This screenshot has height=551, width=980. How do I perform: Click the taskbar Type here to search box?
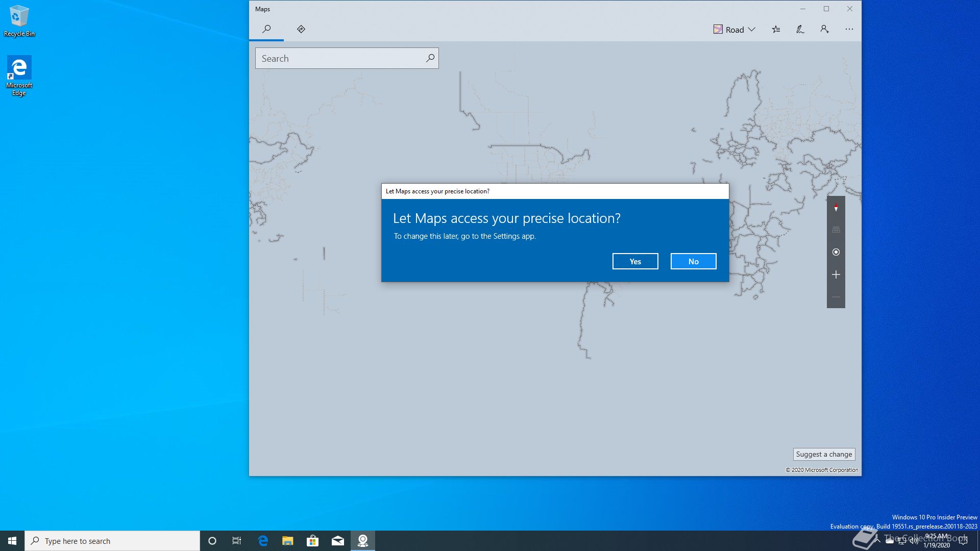112,541
